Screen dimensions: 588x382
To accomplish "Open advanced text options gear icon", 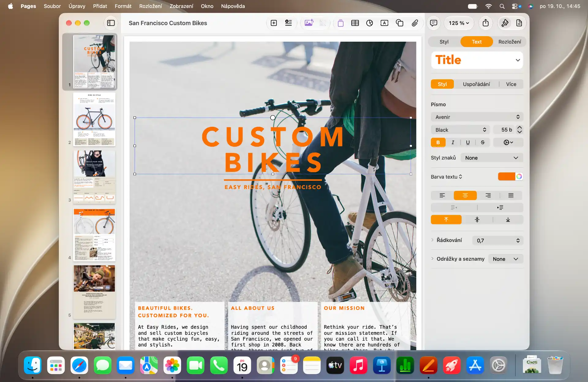I will coord(508,142).
